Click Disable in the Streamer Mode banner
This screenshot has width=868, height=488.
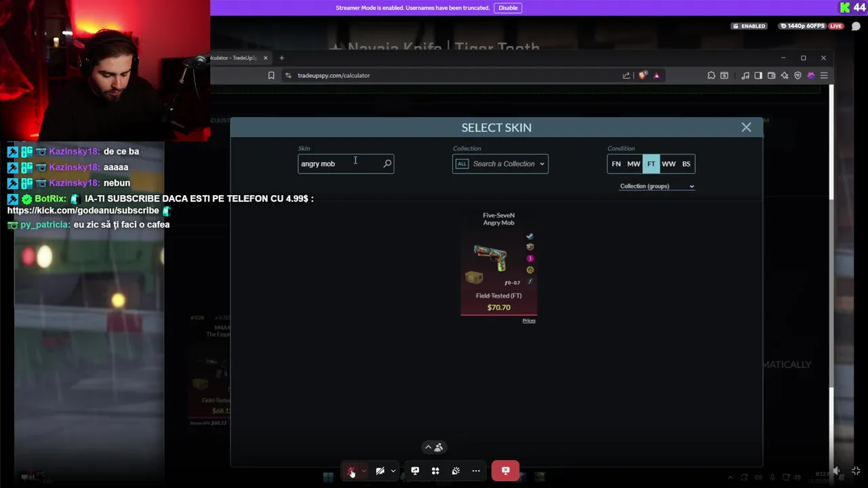coord(508,8)
